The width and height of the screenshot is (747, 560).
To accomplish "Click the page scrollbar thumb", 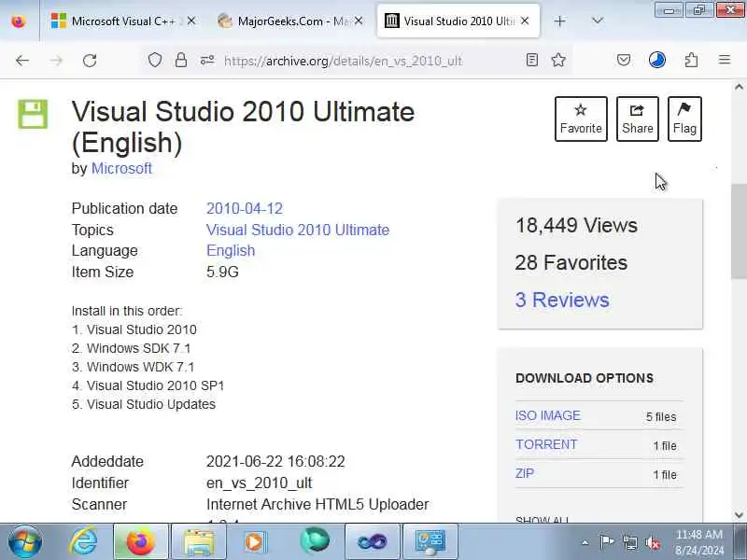I will coord(739,231).
